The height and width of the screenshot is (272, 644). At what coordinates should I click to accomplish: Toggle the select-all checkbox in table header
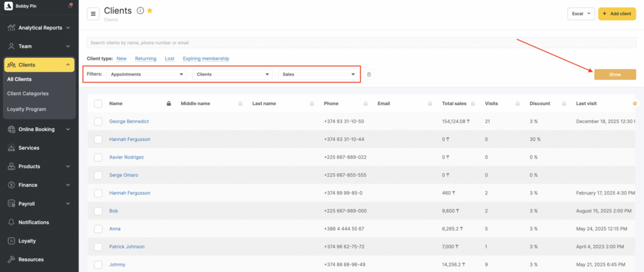tap(98, 103)
